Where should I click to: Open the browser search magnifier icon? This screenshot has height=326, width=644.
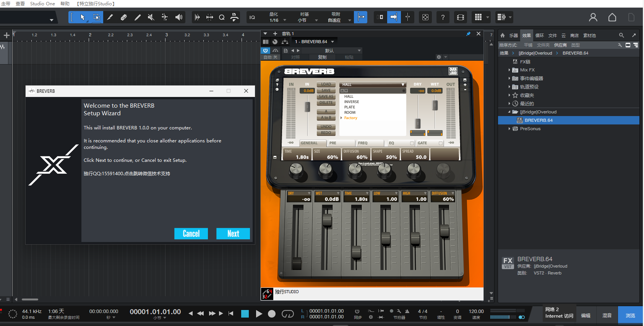tap(621, 36)
